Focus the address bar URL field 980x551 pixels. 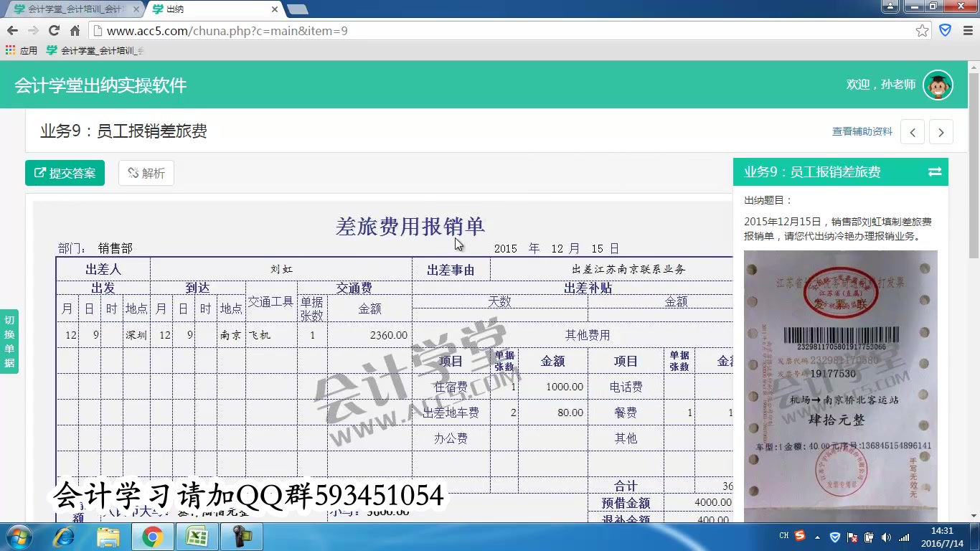(502, 31)
